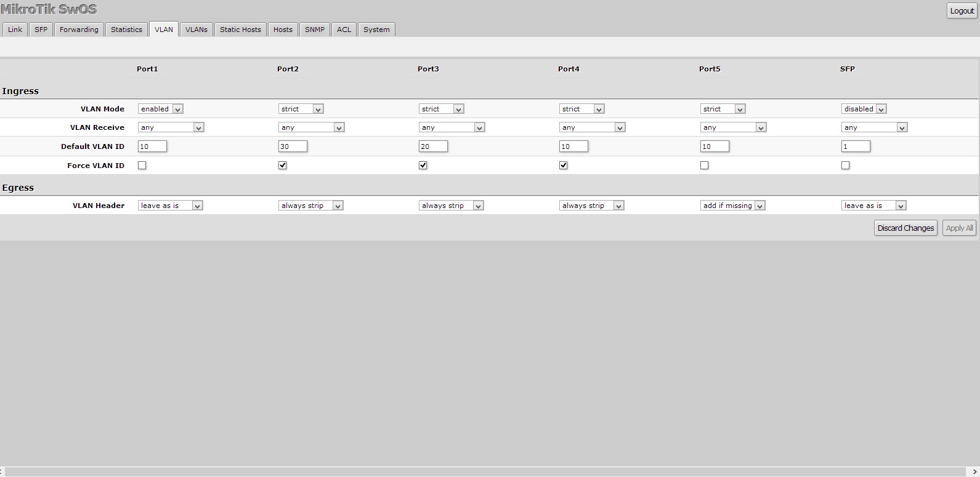Click the Port5 column header
The image size is (980, 477).
point(710,69)
